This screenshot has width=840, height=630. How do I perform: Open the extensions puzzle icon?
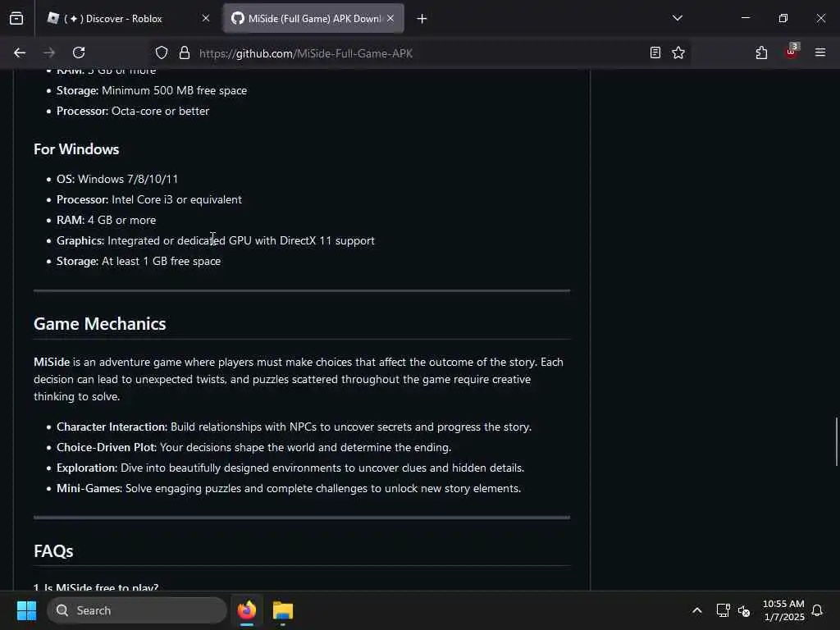click(x=761, y=52)
